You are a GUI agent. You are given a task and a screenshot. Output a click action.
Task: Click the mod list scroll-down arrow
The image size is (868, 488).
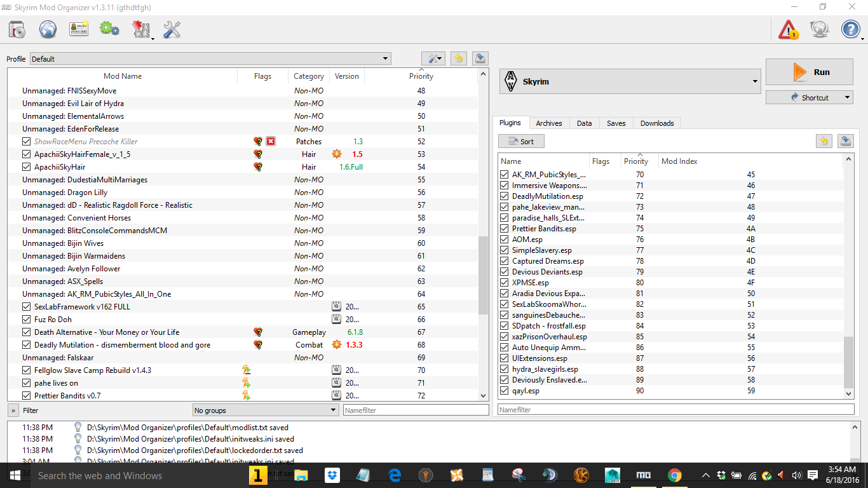point(484,396)
